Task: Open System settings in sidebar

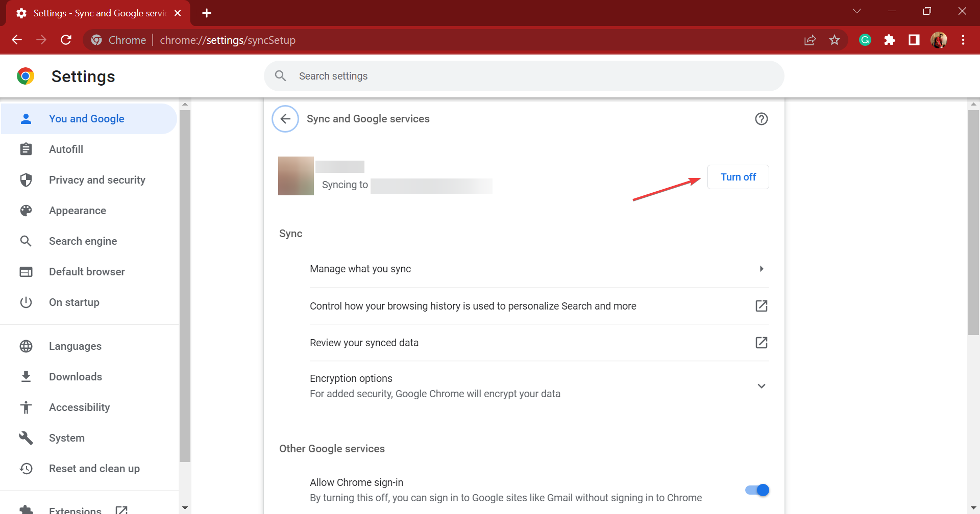Action: (x=89, y=438)
